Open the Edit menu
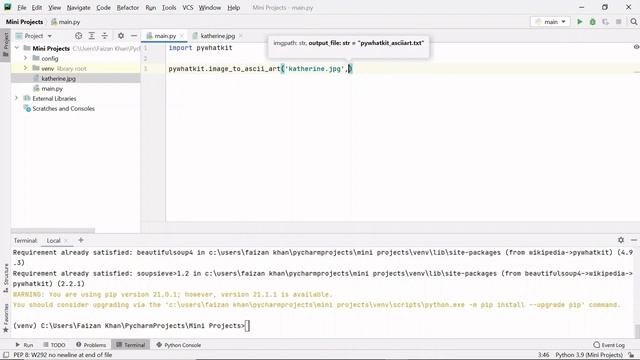Image resolution: width=640 pixels, height=360 pixels. (x=37, y=8)
